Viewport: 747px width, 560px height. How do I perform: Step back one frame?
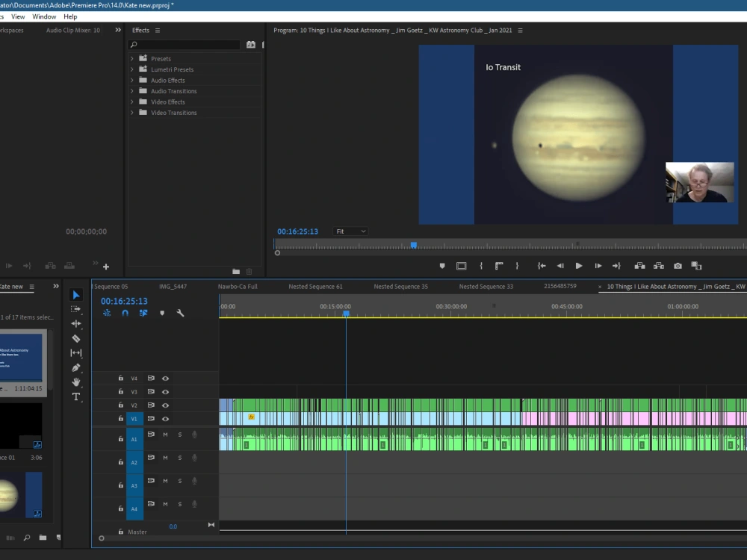tap(560, 266)
